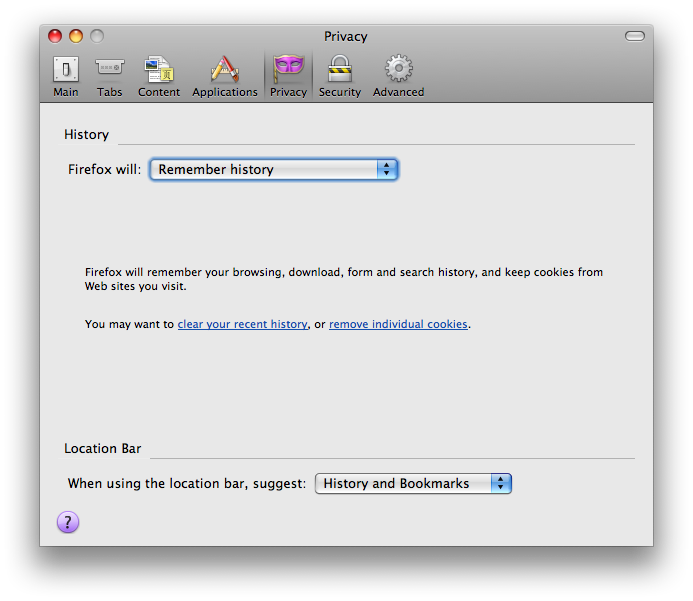Open the 'Firefox will' history dropdown

tap(274, 169)
